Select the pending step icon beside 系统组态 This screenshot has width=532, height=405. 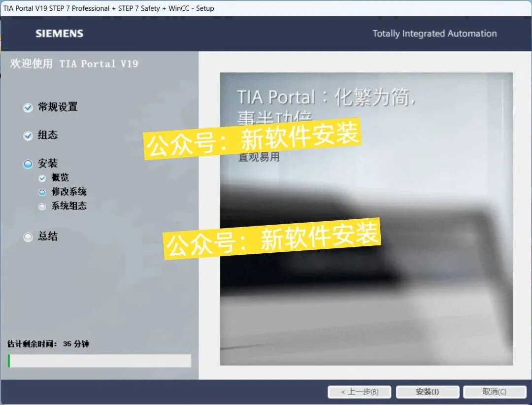tap(42, 206)
